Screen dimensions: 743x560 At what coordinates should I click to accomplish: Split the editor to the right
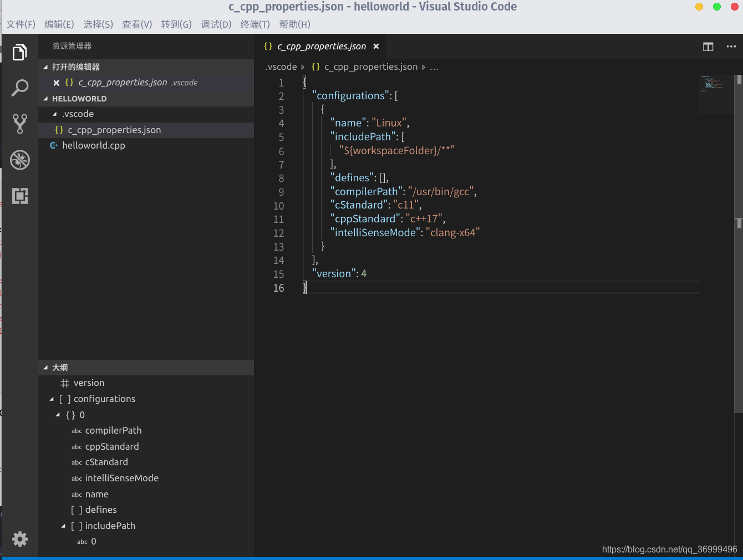click(708, 47)
